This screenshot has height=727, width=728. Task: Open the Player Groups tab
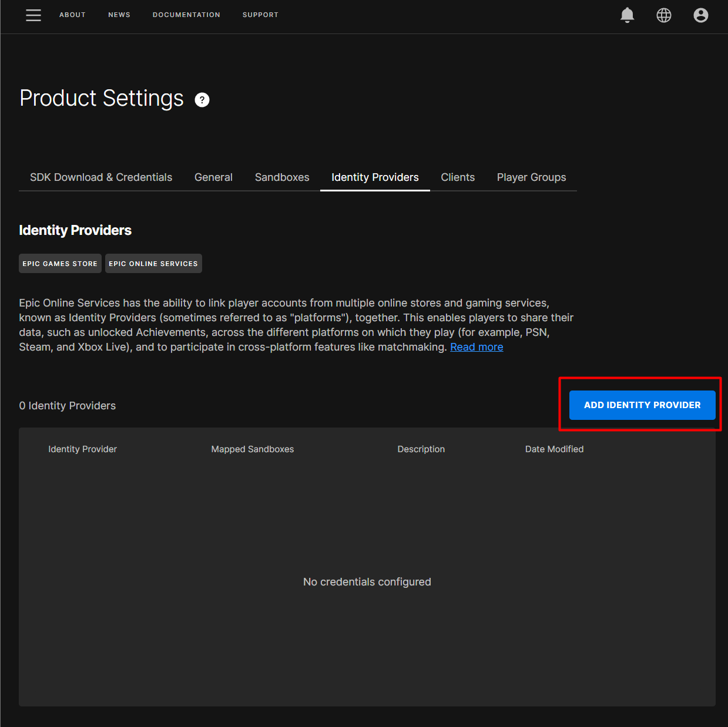pos(531,177)
